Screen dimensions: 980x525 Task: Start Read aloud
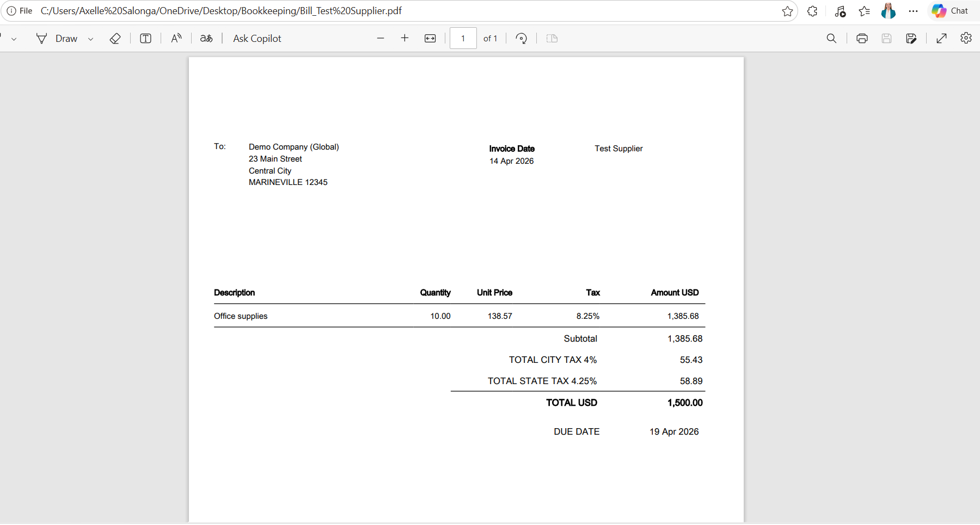176,39
